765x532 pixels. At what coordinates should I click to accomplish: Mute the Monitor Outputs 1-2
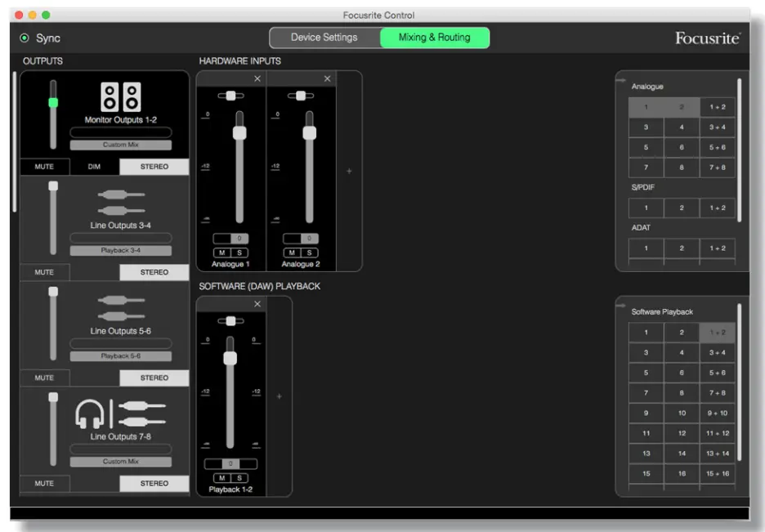[x=44, y=167]
